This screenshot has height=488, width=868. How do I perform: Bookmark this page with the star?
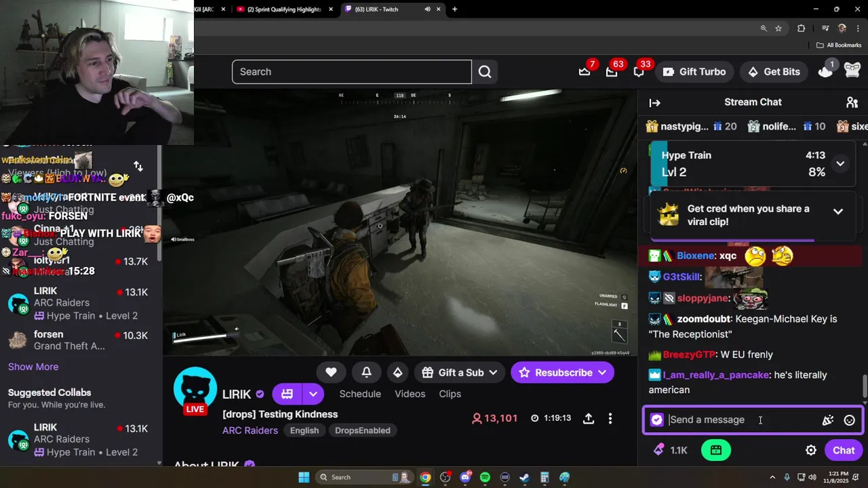778,28
